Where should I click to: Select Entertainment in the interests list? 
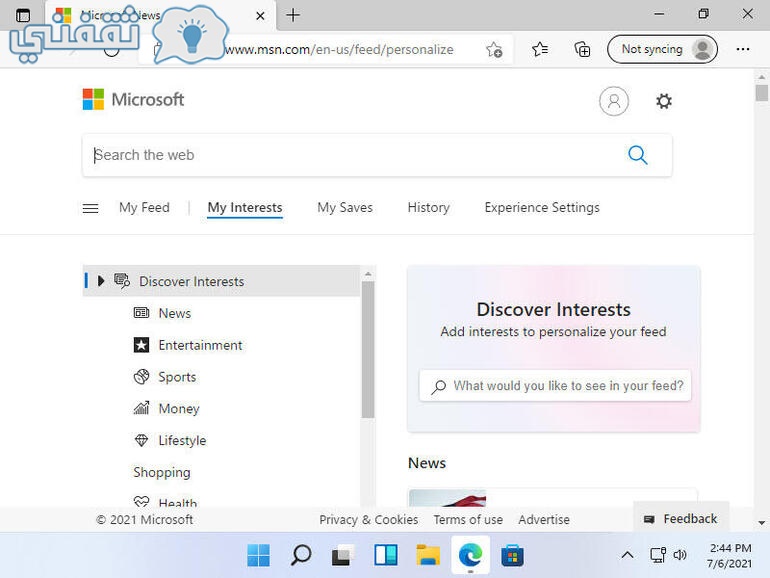[200, 345]
